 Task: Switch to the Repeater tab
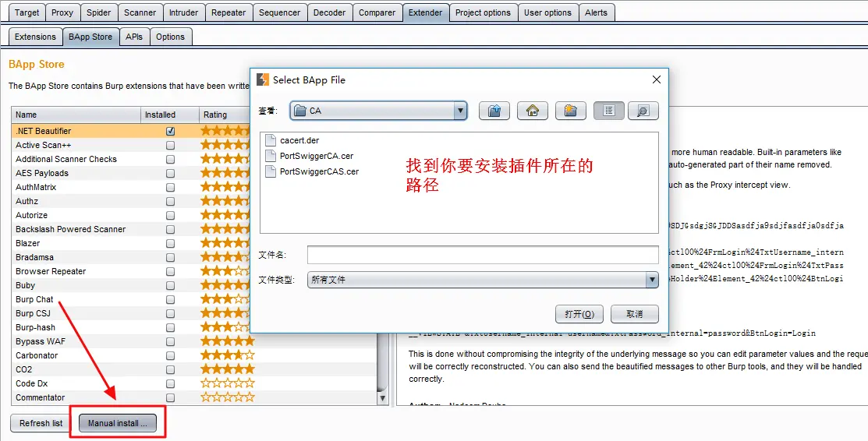click(229, 12)
